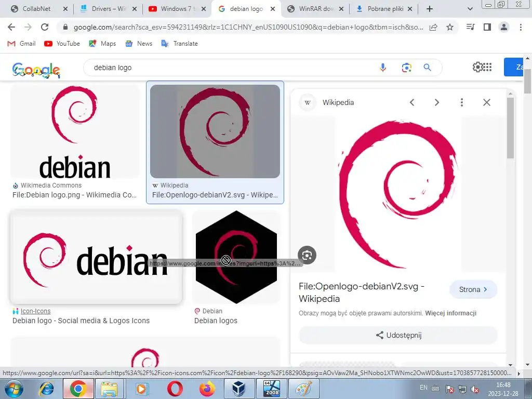Start voice search with microphone icon

pos(383,68)
